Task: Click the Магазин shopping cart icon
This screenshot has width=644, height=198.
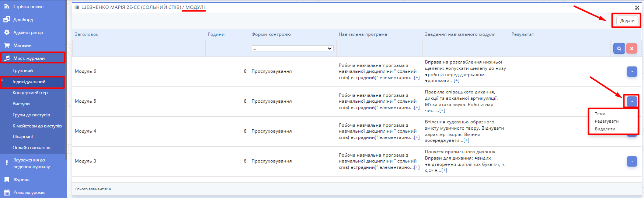Action: 7,45
